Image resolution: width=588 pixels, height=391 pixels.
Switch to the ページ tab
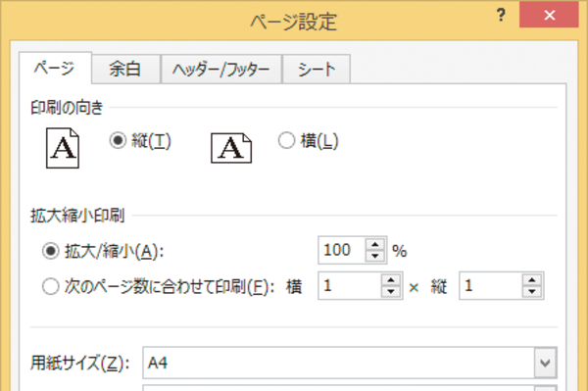(x=55, y=68)
